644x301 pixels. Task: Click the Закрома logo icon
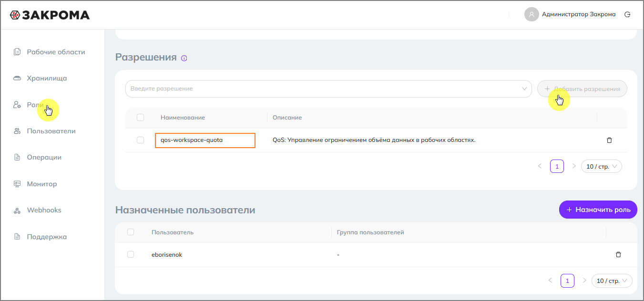pyautogui.click(x=15, y=15)
